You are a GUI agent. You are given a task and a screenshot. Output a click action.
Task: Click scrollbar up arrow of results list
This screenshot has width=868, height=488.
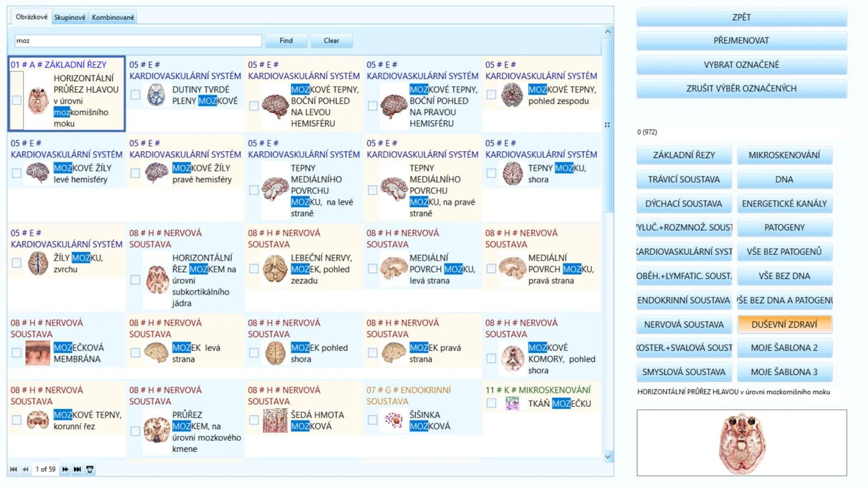click(607, 32)
